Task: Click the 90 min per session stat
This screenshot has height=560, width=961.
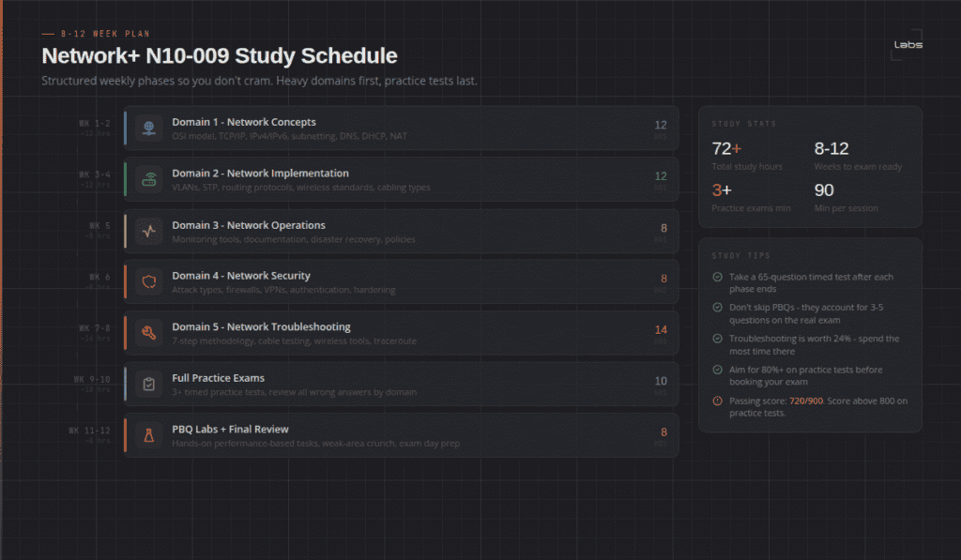Action: 824,189
